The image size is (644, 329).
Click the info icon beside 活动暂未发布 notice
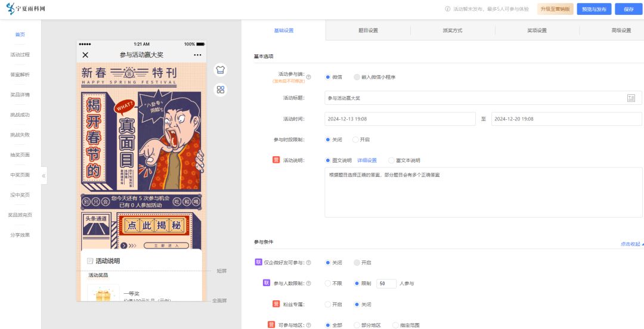coord(448,9)
